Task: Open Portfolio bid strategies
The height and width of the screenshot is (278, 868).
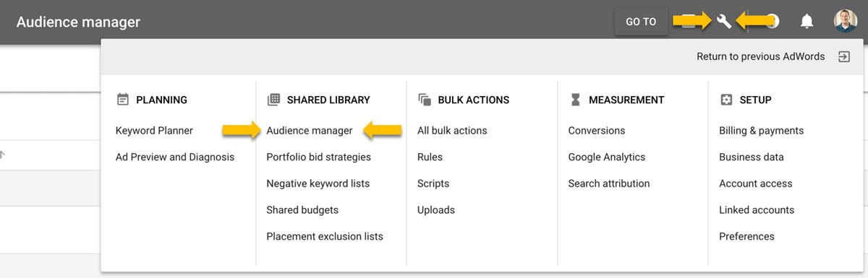Action: 318,157
